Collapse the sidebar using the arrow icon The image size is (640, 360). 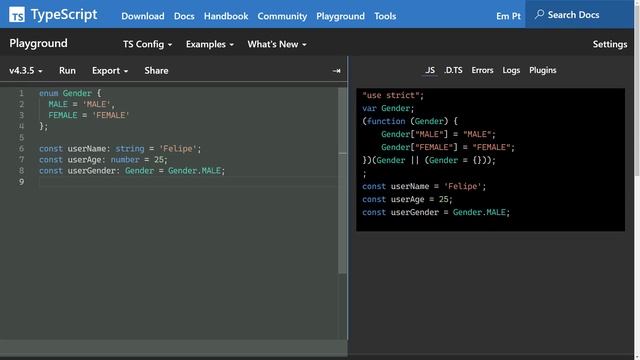(336, 71)
